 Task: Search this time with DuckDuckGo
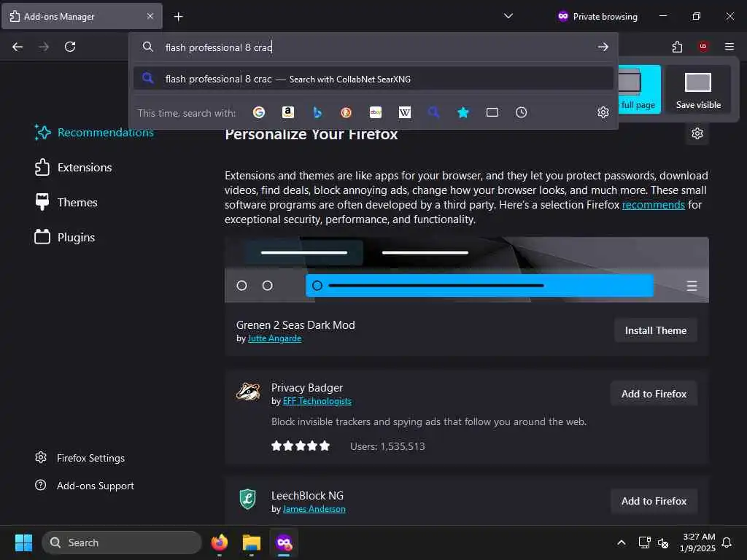[x=347, y=112]
